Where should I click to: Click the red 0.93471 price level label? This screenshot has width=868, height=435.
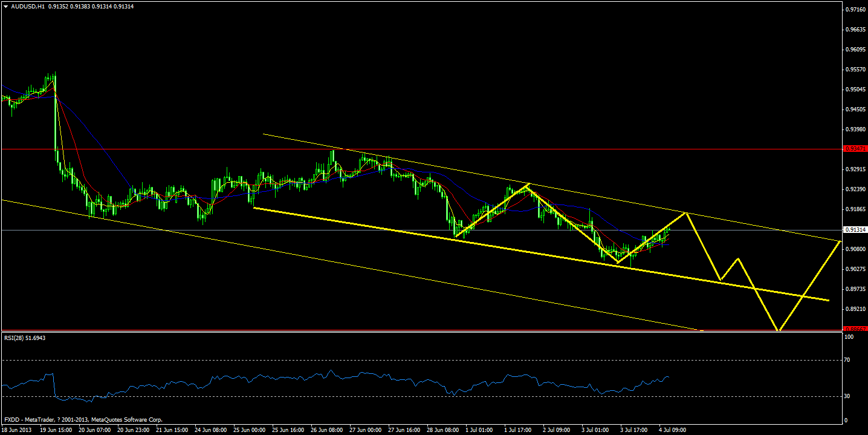(855, 148)
